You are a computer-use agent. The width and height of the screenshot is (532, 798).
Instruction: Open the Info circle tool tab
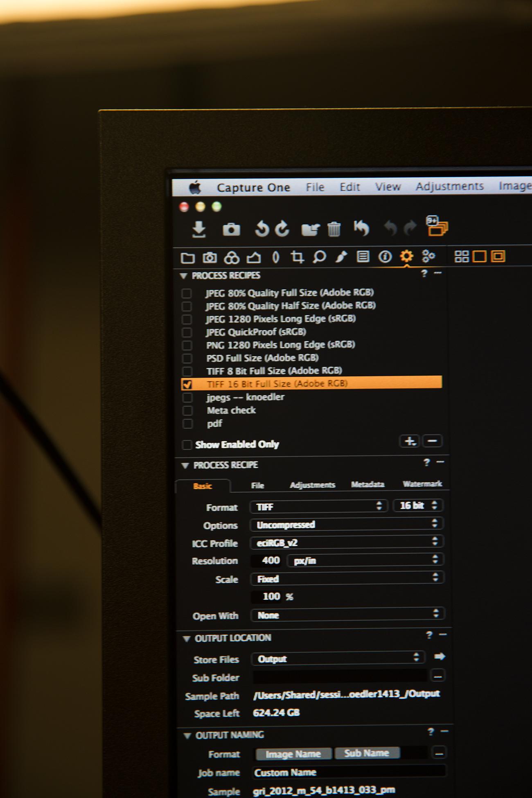385,257
